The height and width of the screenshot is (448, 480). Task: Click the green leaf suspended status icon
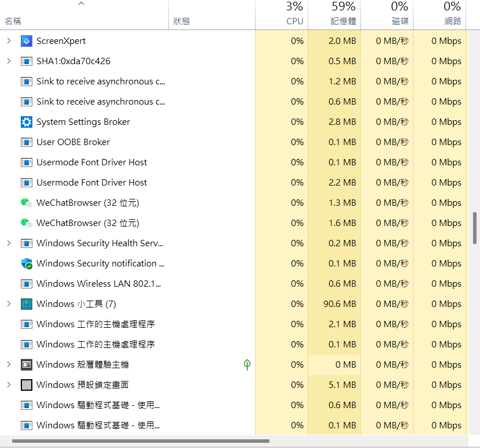pos(247,364)
